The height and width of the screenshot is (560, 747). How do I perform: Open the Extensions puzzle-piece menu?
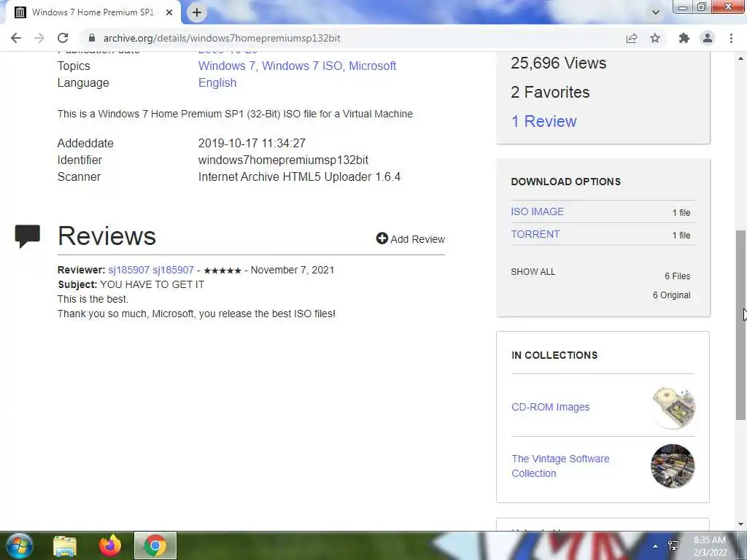684,38
